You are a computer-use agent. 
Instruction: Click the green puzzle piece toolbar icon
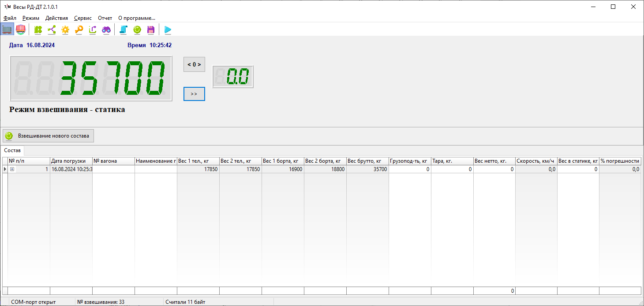click(38, 30)
